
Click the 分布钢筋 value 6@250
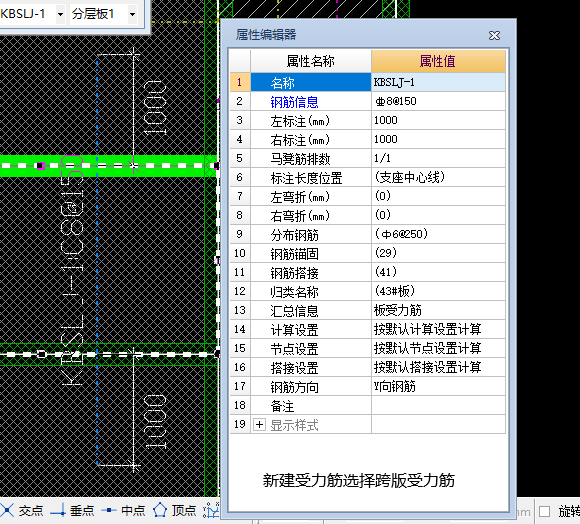coord(438,234)
